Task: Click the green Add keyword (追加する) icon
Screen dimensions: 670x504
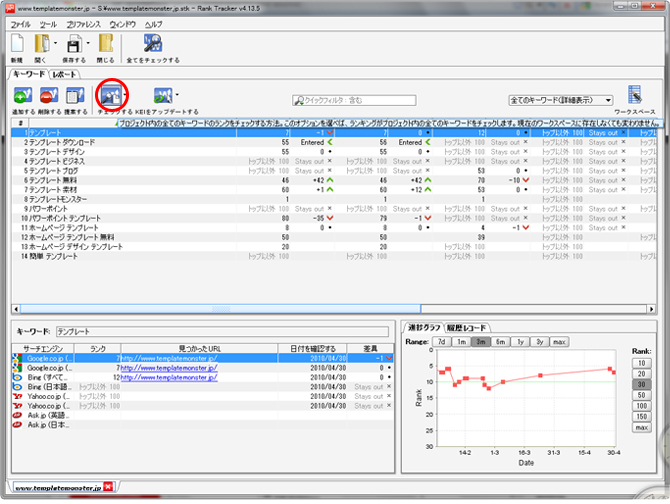Action: (23, 95)
